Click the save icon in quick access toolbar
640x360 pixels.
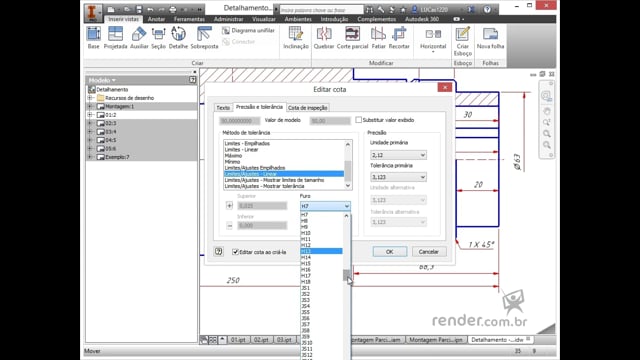click(x=139, y=9)
